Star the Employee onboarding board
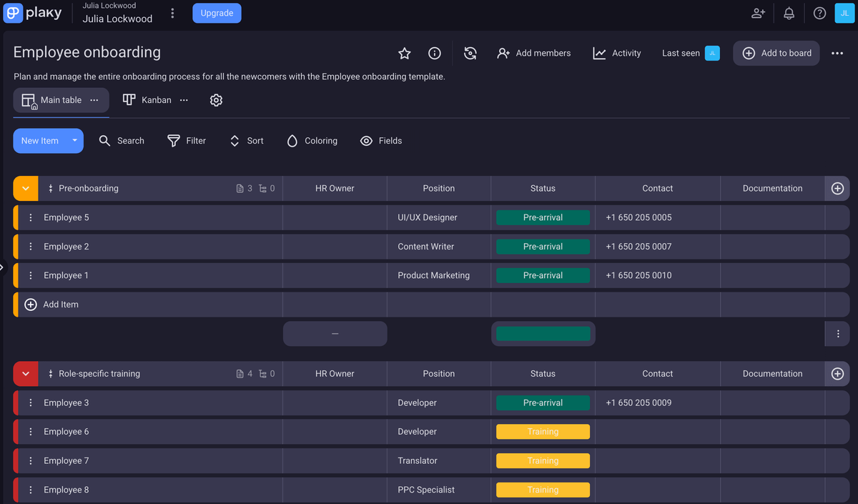This screenshot has height=504, width=858. (405, 54)
